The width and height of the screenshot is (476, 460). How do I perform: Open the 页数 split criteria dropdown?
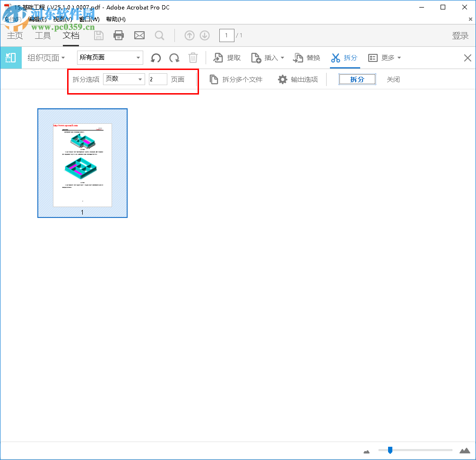(x=124, y=79)
